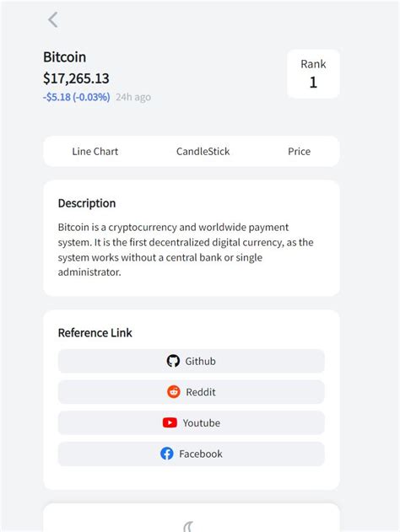Click the 24h ago time label
Image resolution: width=400 pixels, height=532 pixels.
coord(133,97)
